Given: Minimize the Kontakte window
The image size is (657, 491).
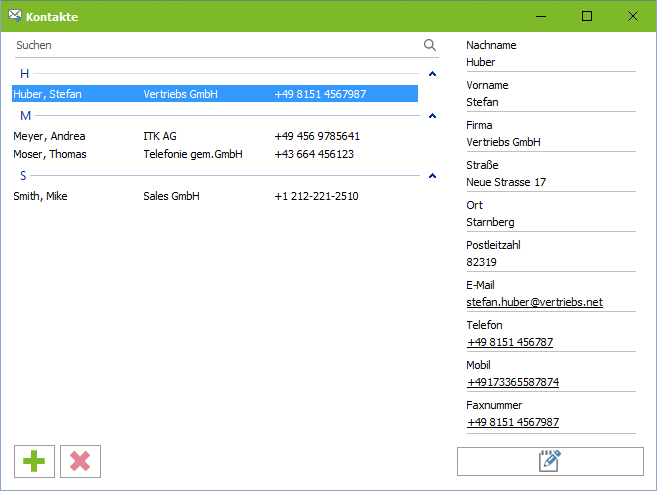Looking at the screenshot, I should tap(541, 16).
